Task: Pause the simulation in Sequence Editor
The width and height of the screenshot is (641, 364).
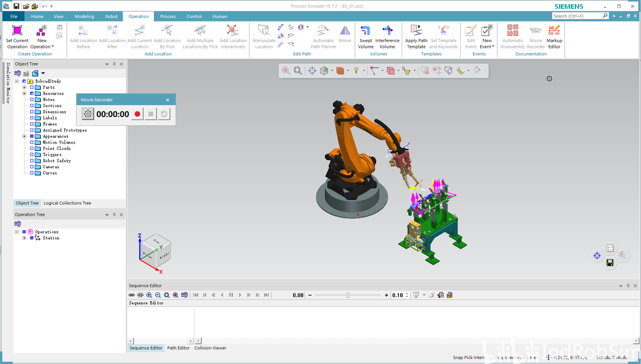Action: [x=231, y=295]
